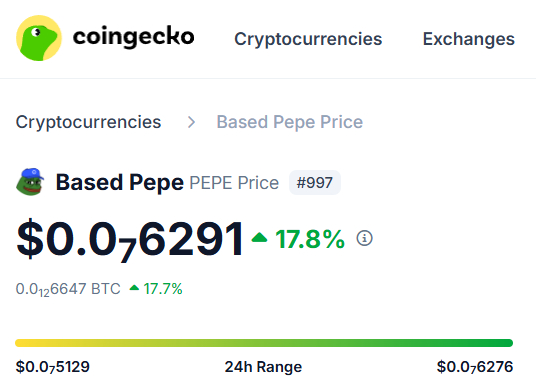This screenshot has height=387, width=536.
Task: Select the Based Pepe Price breadcrumb
Action: pyautogui.click(x=290, y=122)
